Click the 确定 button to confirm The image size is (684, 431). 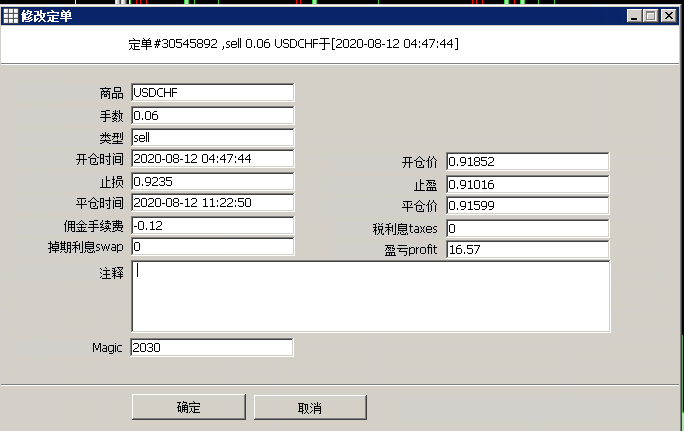(x=189, y=407)
